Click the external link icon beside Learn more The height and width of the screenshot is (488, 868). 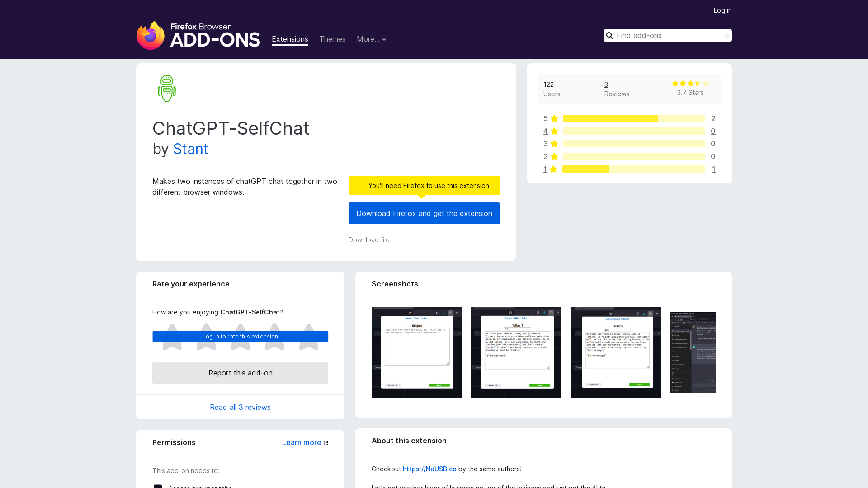[x=326, y=443]
